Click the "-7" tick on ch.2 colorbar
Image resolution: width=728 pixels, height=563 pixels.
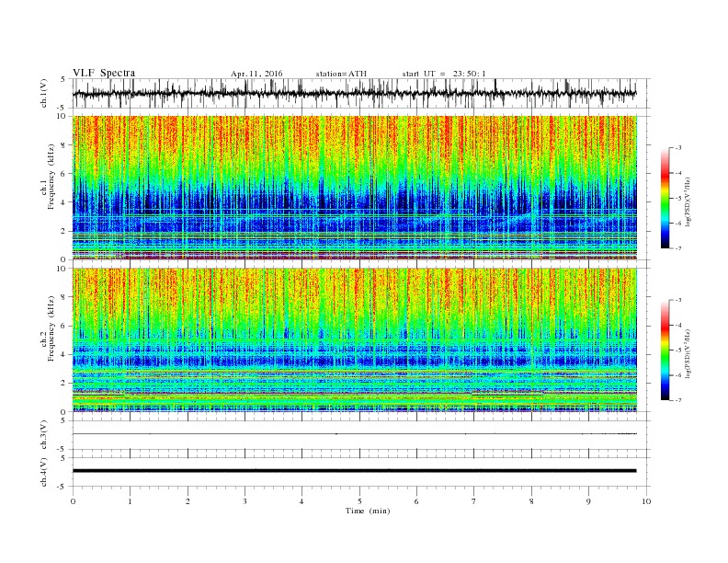(678, 400)
